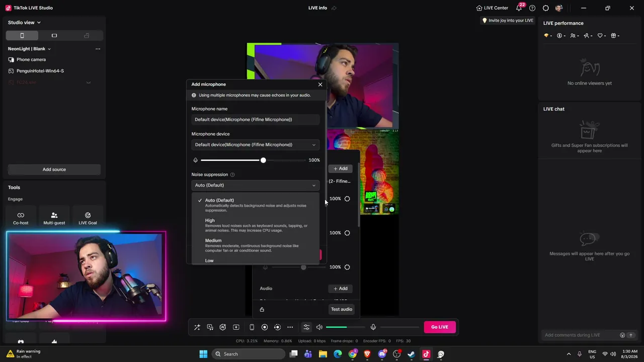Click the dashed-circle replay capture icon
The width and height of the screenshot is (644, 362).
click(x=277, y=327)
